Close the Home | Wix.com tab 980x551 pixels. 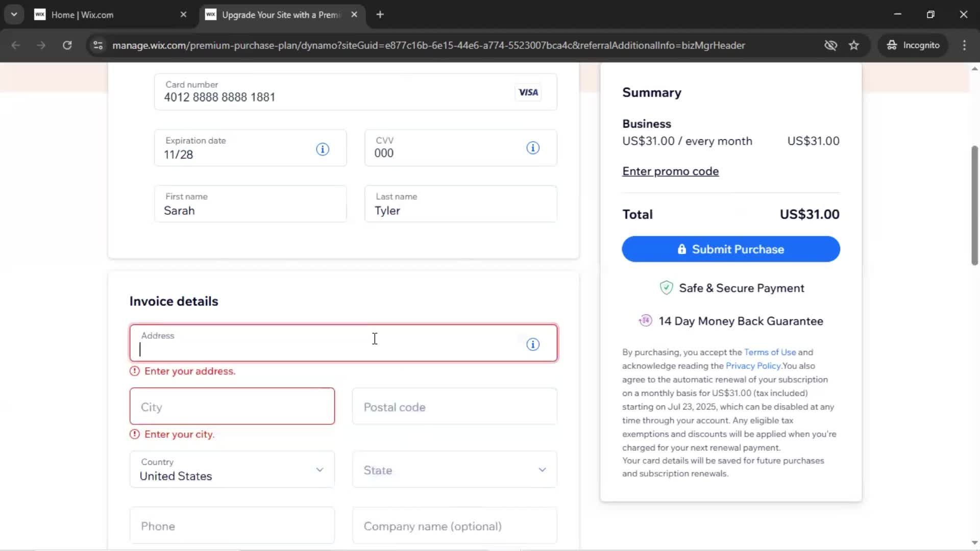(x=183, y=15)
